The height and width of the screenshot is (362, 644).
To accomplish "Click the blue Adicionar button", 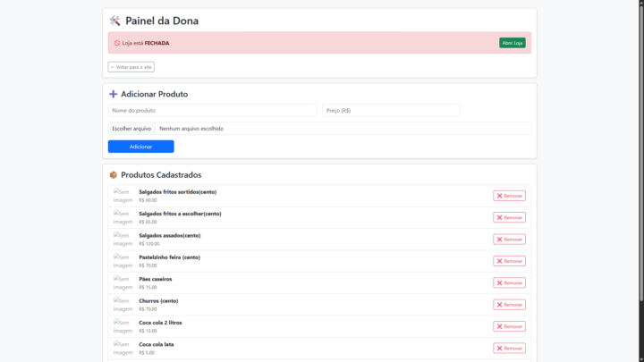I will coord(140,147).
